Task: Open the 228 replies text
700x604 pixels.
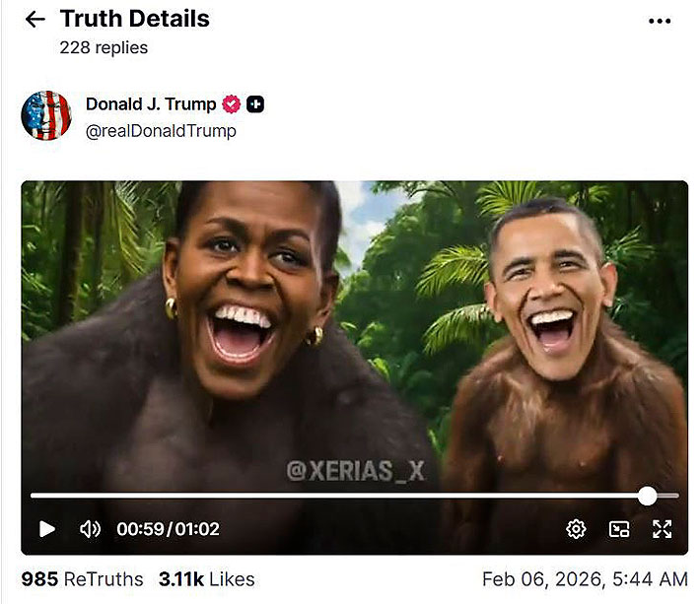Action: [x=104, y=47]
